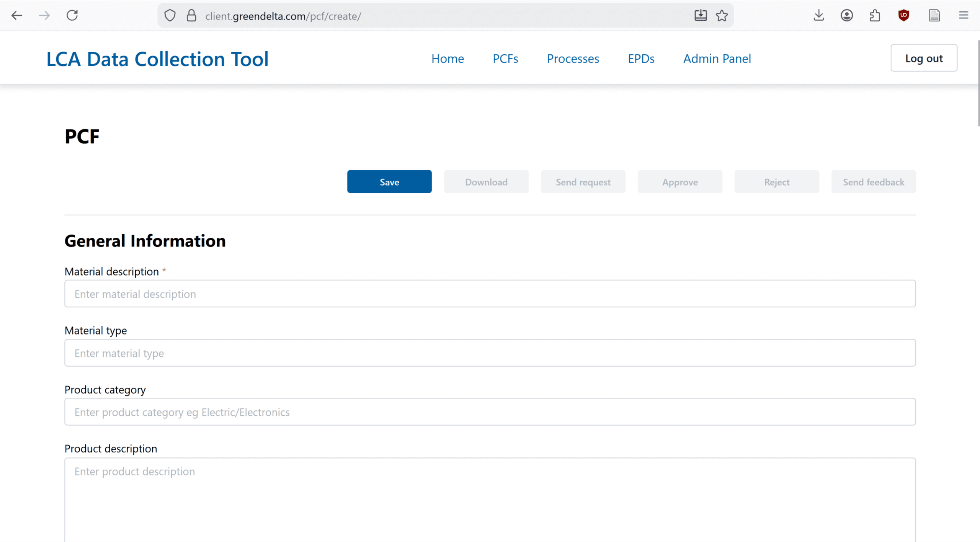Click the install app icon in address bar
This screenshot has height=542, width=980.
pos(700,16)
